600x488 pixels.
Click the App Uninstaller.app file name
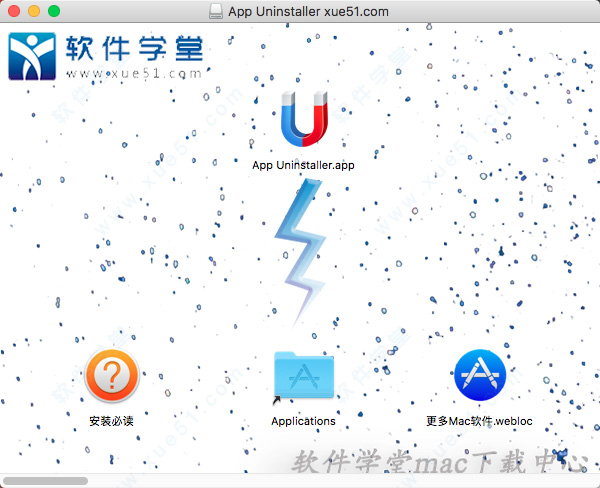(x=303, y=165)
